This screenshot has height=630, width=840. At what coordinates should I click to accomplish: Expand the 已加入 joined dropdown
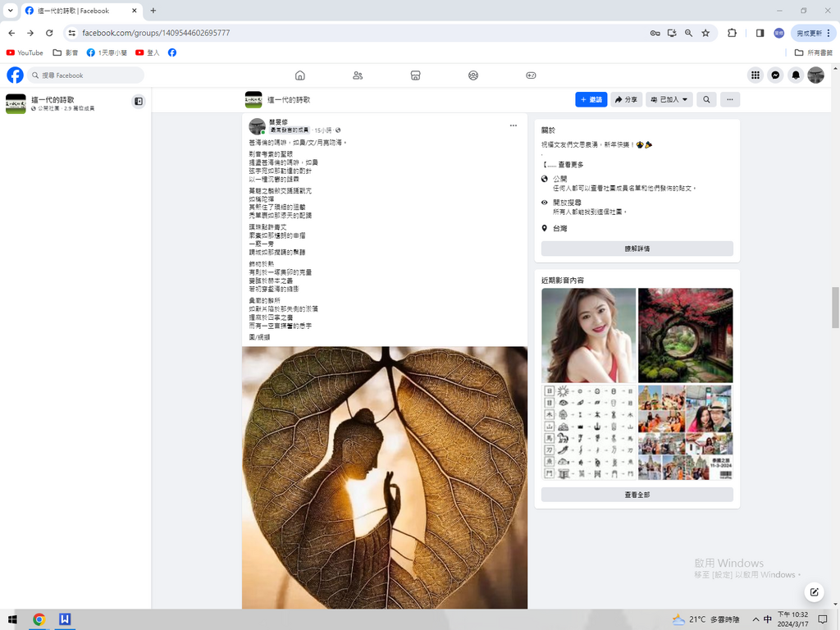coord(669,99)
